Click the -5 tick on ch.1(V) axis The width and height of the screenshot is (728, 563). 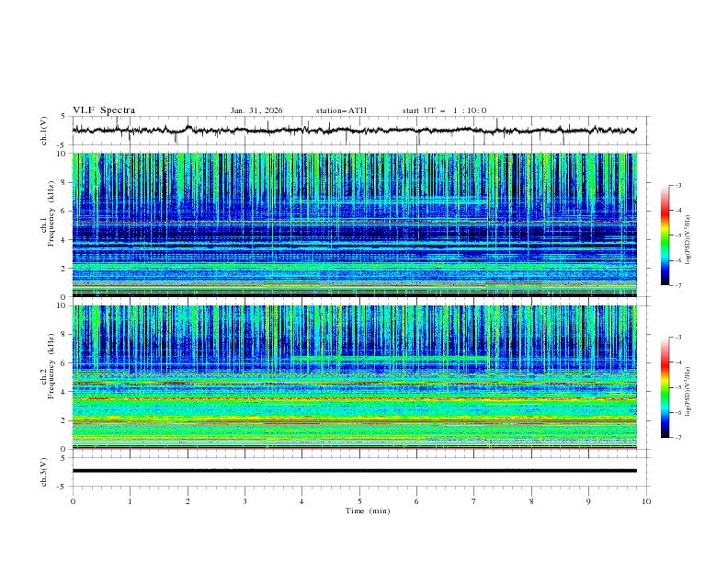pyautogui.click(x=63, y=145)
